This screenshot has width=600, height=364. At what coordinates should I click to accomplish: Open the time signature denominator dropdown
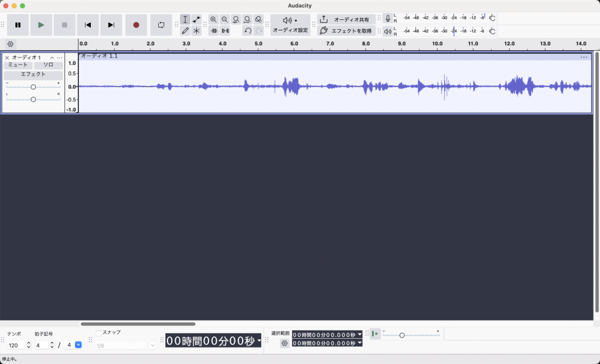(79, 345)
